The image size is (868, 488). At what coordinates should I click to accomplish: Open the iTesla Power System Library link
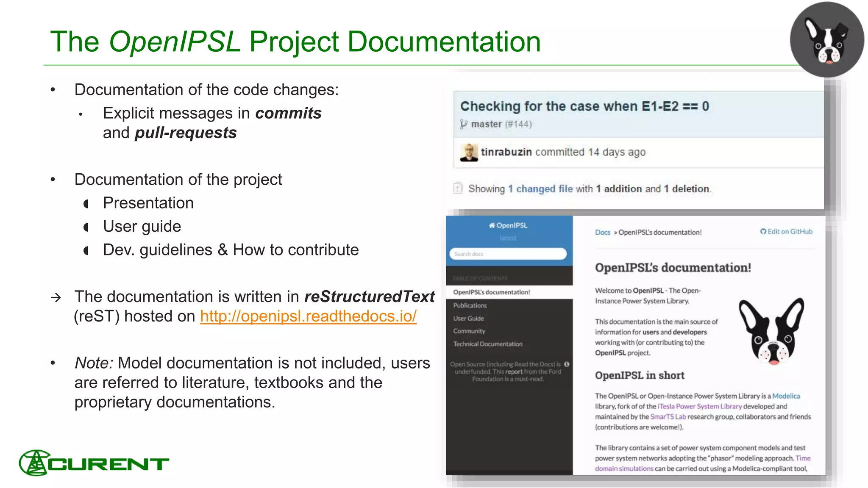[x=699, y=406]
